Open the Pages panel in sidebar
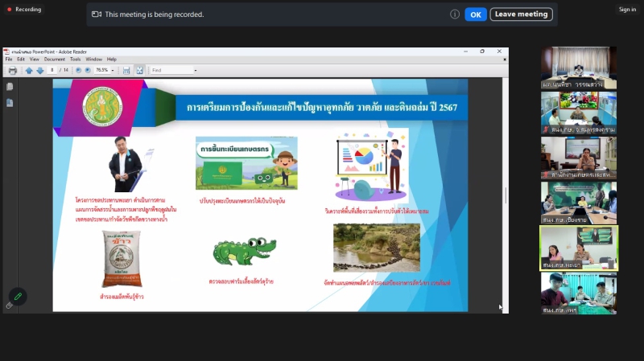 tap(10, 88)
